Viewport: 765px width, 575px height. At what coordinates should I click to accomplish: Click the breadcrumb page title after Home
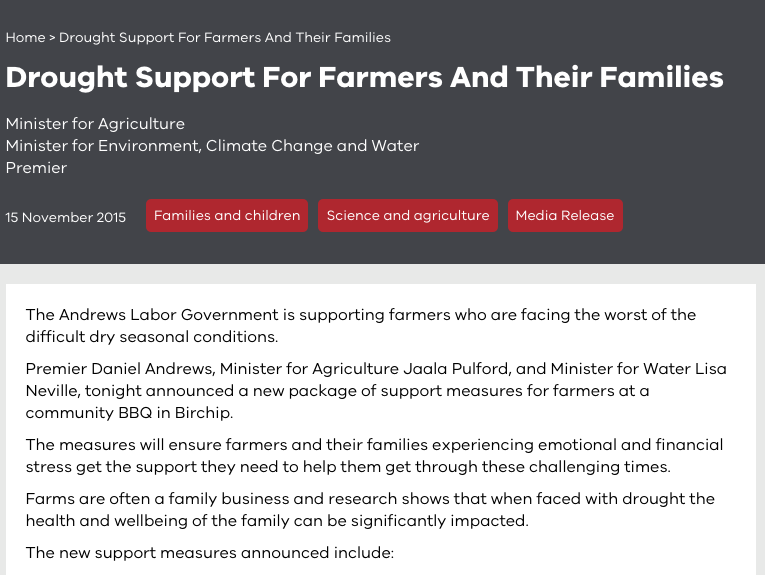[224, 38]
